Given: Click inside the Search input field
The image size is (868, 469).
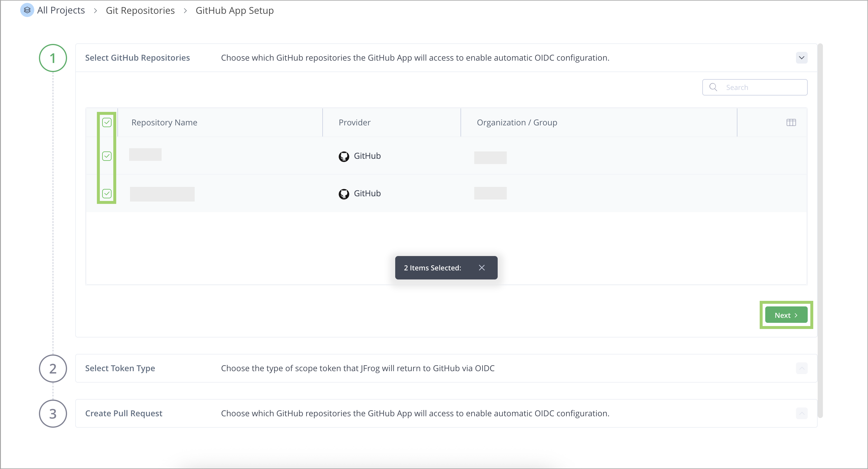Looking at the screenshot, I should (758, 87).
